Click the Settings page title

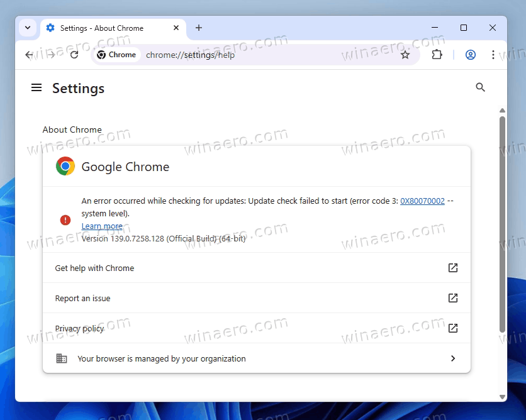click(x=78, y=89)
